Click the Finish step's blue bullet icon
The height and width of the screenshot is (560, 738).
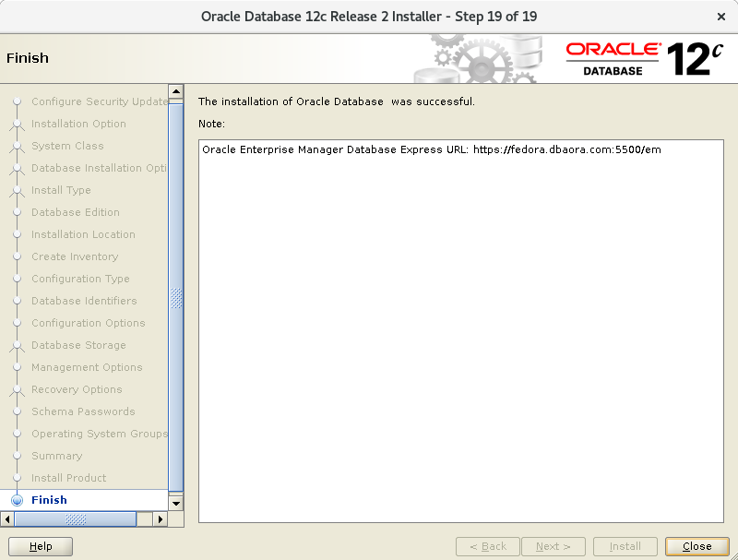tap(17, 500)
